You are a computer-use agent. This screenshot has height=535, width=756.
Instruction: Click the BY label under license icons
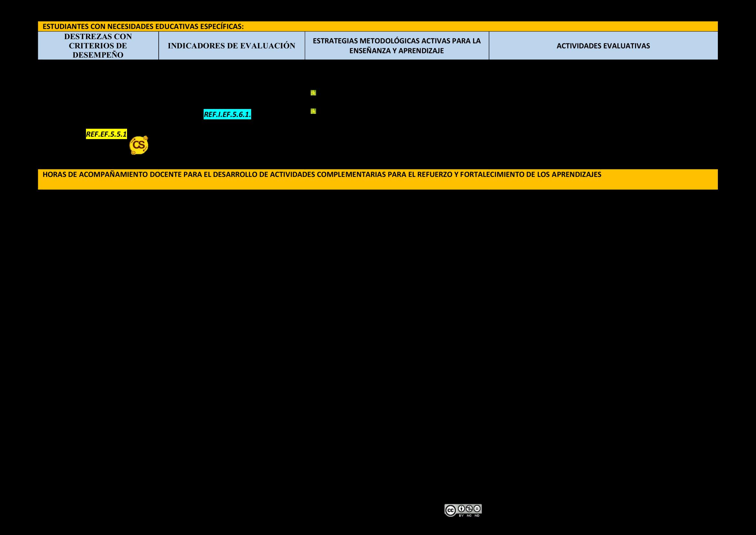[x=461, y=516]
